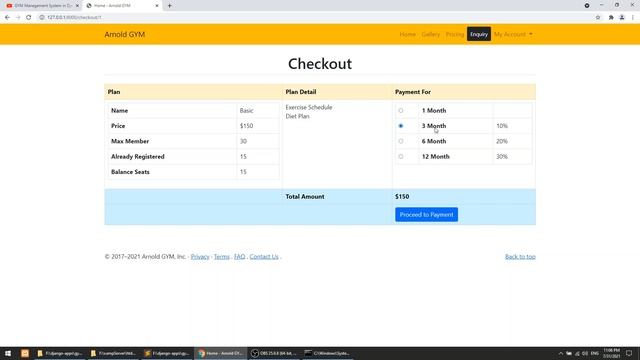Viewport: 640px width, 360px height.
Task: Open a new browser tab
Action: 169,6
